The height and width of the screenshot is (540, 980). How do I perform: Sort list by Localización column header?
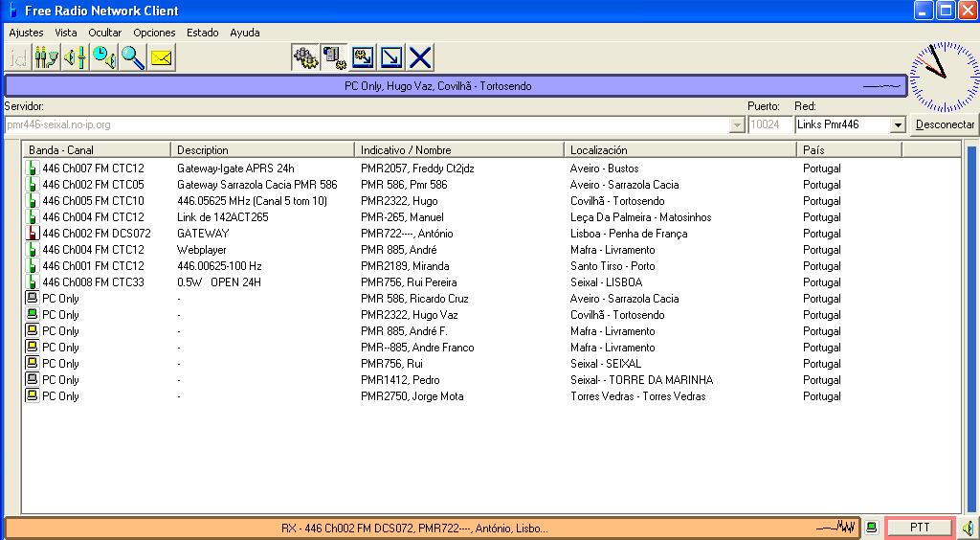680,150
